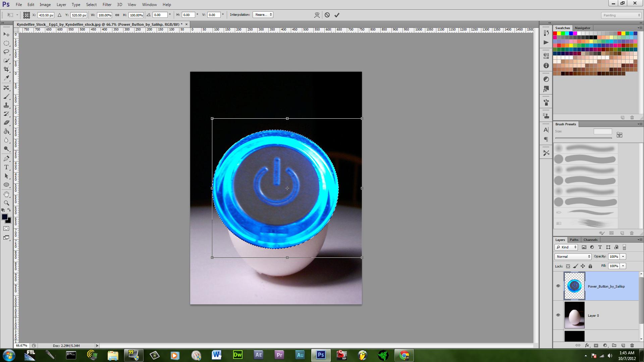This screenshot has height=362, width=644.
Task: Open the Opacity slider dropdown
Action: [x=623, y=256]
